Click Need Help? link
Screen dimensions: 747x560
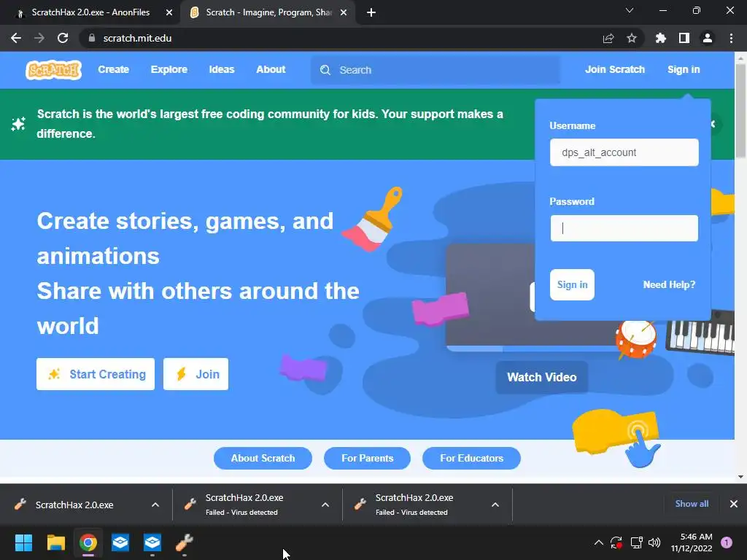tap(669, 285)
